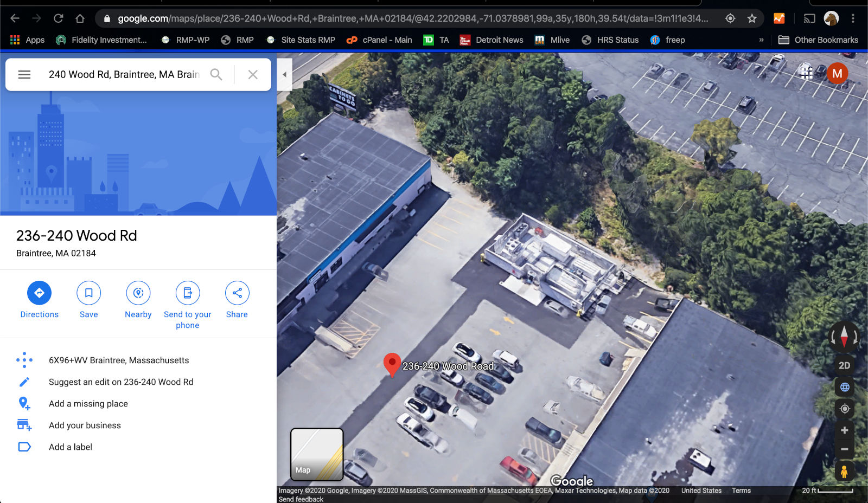
Task: Click the red compass needle
Action: pyautogui.click(x=844, y=337)
